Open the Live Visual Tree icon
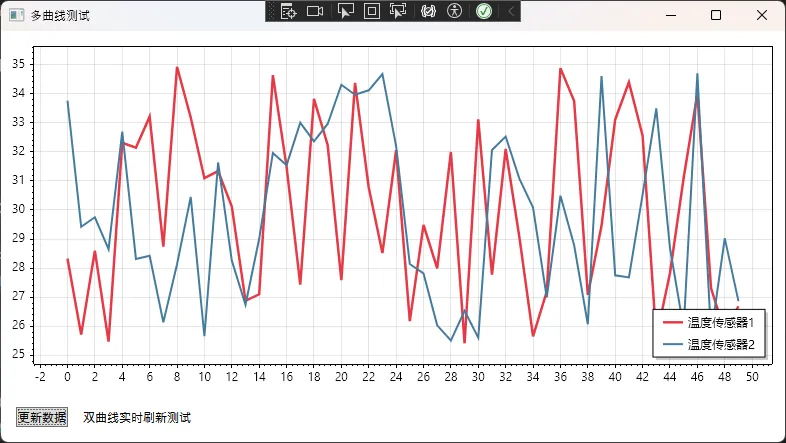Image resolution: width=786 pixels, height=443 pixels. point(288,11)
